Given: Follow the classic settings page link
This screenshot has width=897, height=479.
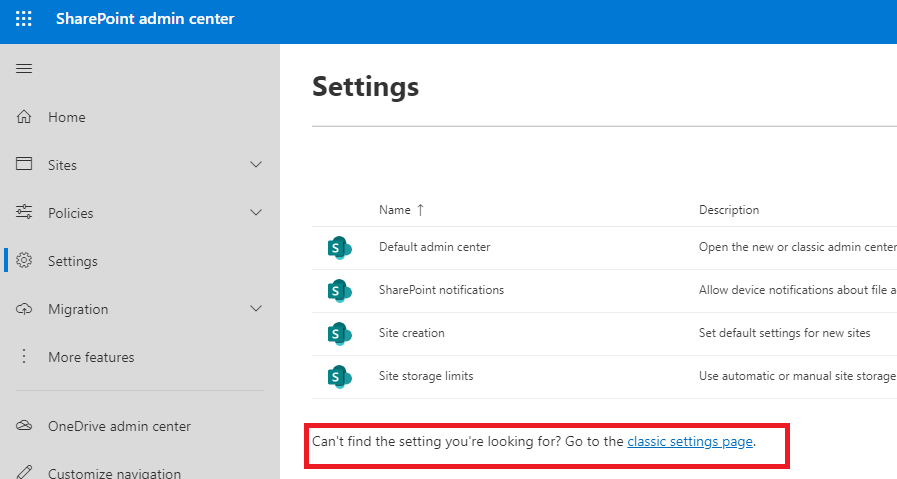Looking at the screenshot, I should point(690,441).
